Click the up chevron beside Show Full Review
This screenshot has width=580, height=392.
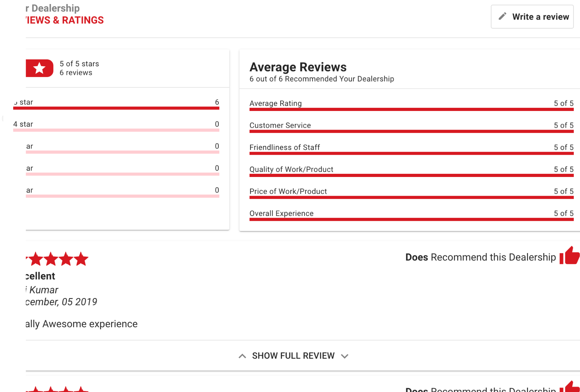pyautogui.click(x=242, y=356)
